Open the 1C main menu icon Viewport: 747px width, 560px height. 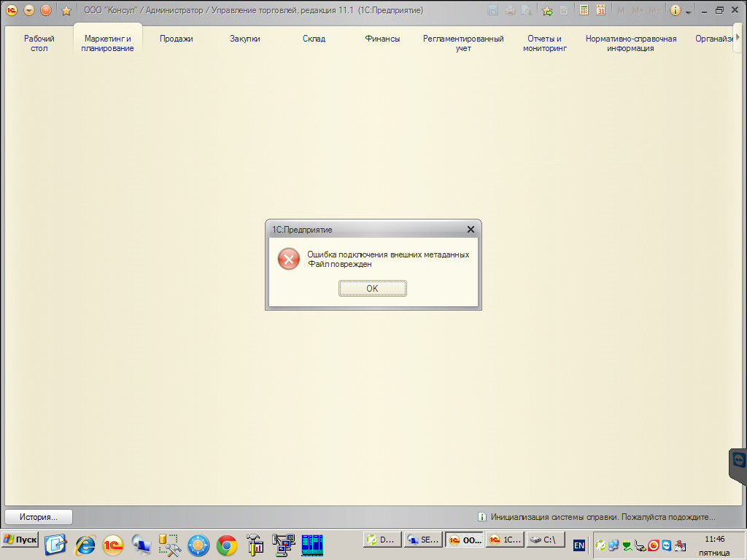12,10
